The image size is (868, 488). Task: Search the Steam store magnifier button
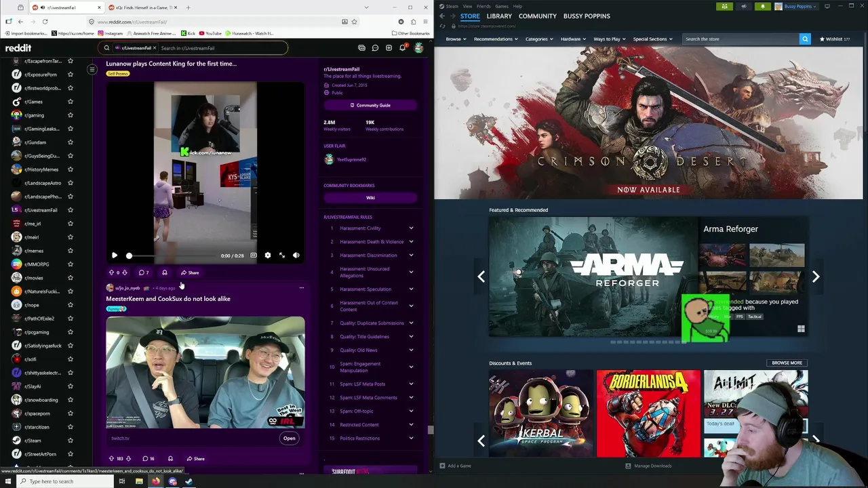click(805, 39)
